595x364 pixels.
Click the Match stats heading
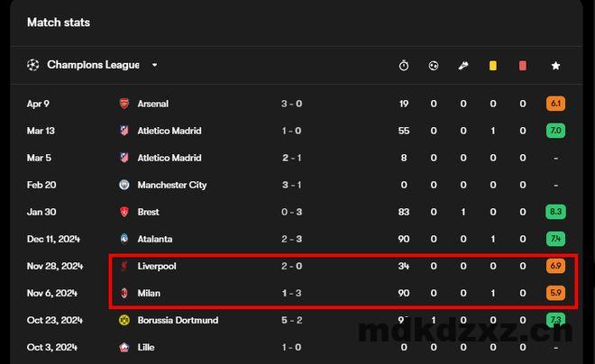(x=59, y=23)
